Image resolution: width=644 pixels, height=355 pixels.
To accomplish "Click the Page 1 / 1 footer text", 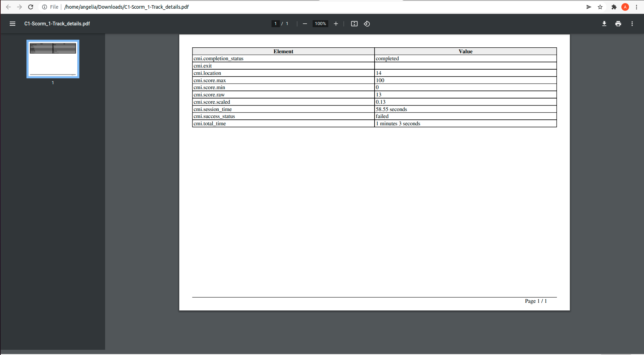I will pos(536,301).
